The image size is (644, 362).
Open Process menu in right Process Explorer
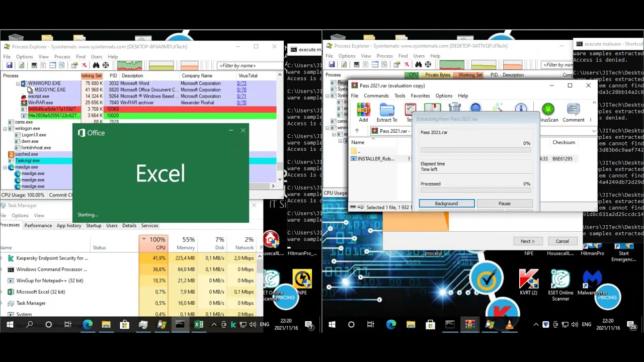tap(384, 56)
